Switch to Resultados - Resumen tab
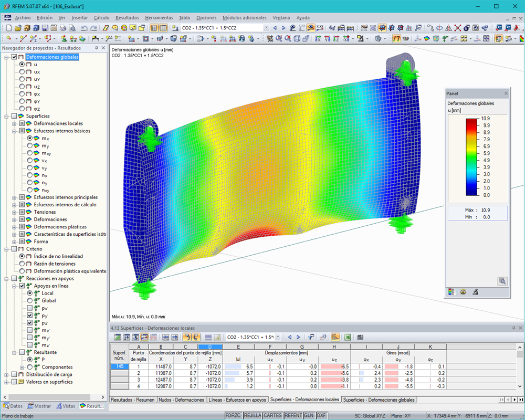 tap(133, 400)
